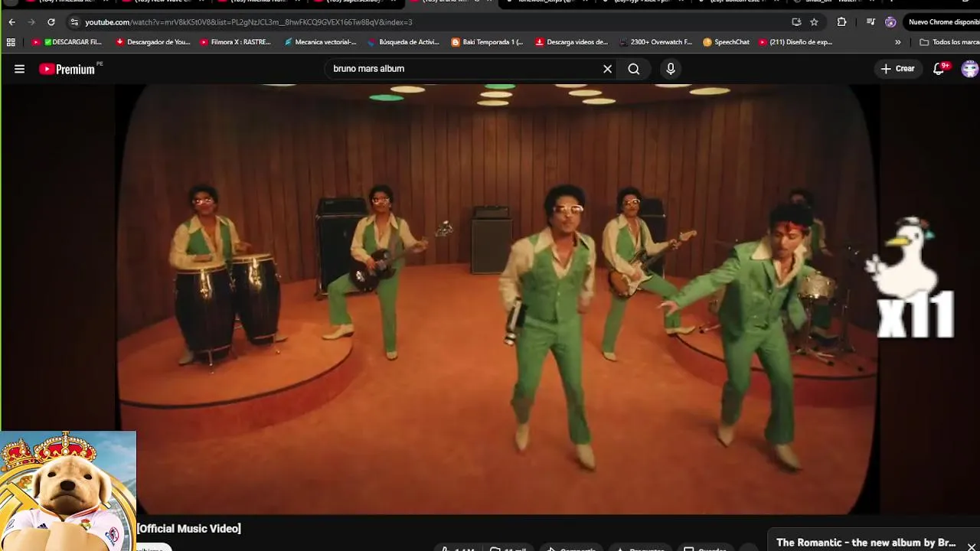Viewport: 980px width, 551px height.
Task: Clear the search query with the X
Action: [607, 69]
